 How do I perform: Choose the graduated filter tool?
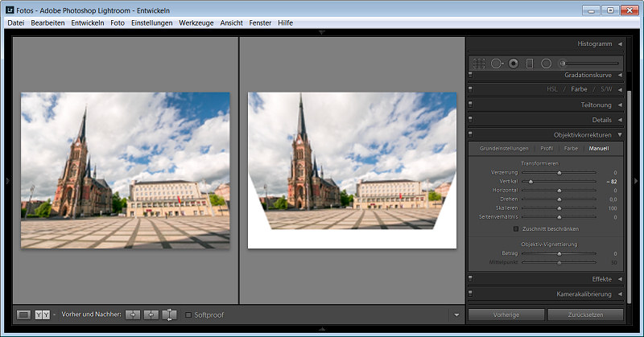[x=530, y=63]
